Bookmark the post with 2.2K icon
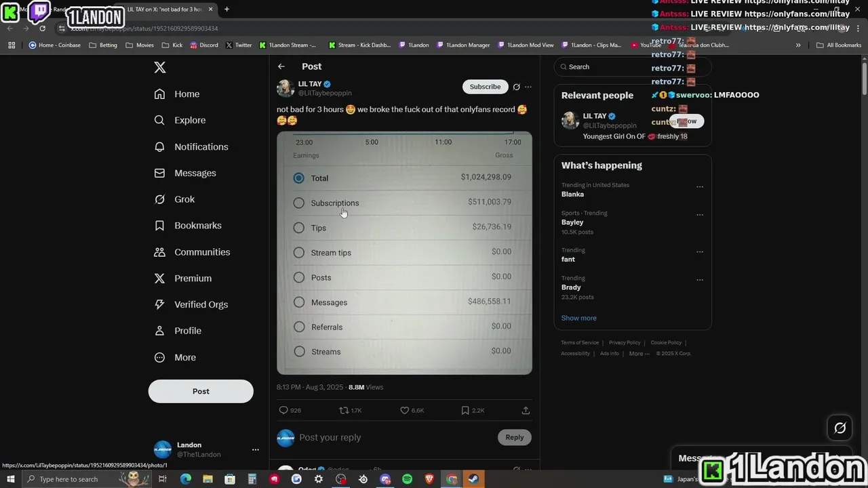This screenshot has height=488, width=868. (x=465, y=410)
